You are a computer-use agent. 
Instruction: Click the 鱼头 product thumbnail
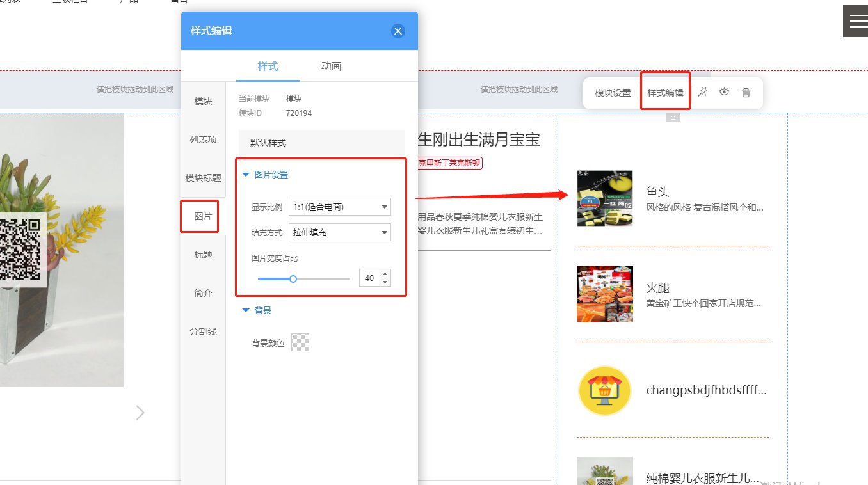pyautogui.click(x=605, y=198)
